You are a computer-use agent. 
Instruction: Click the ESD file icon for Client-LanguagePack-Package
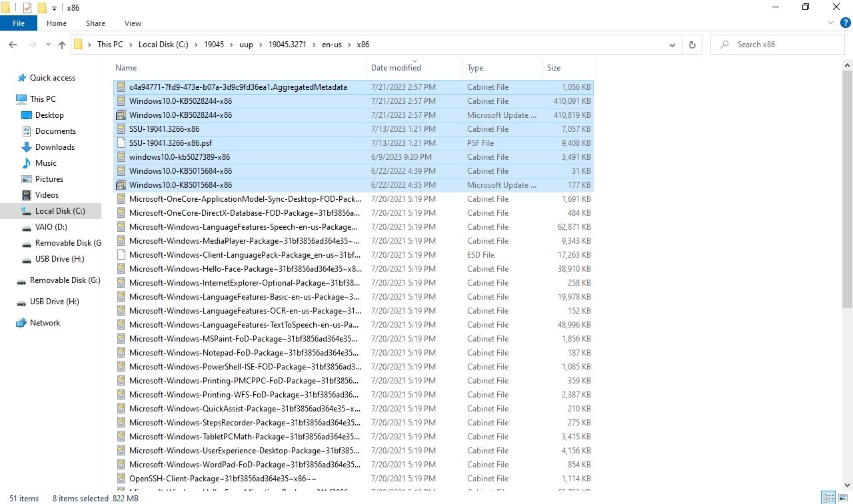coord(121,255)
